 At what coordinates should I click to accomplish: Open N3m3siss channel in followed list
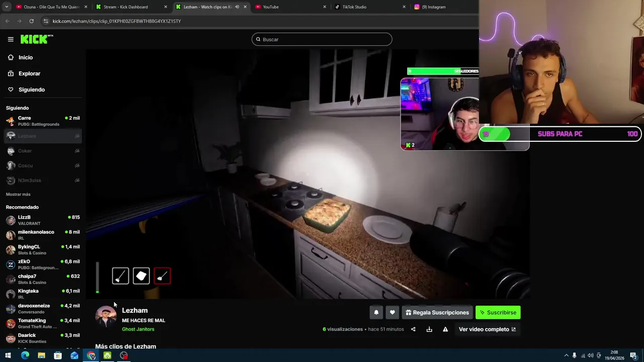[43, 180]
